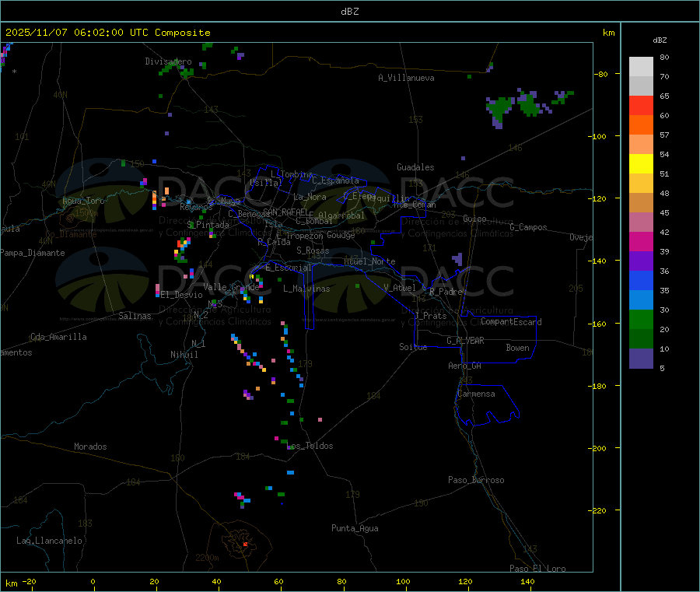This screenshot has width=700, height=592.
Task: Click the dBZ title at top
Action: click(x=349, y=12)
